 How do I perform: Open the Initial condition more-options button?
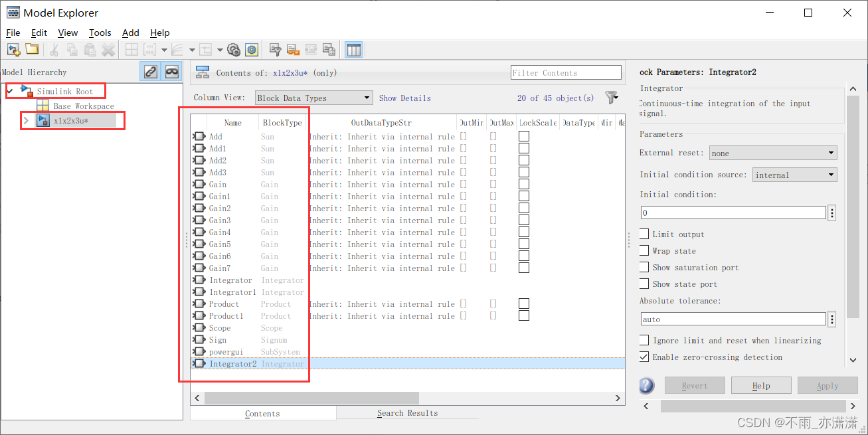pos(832,213)
